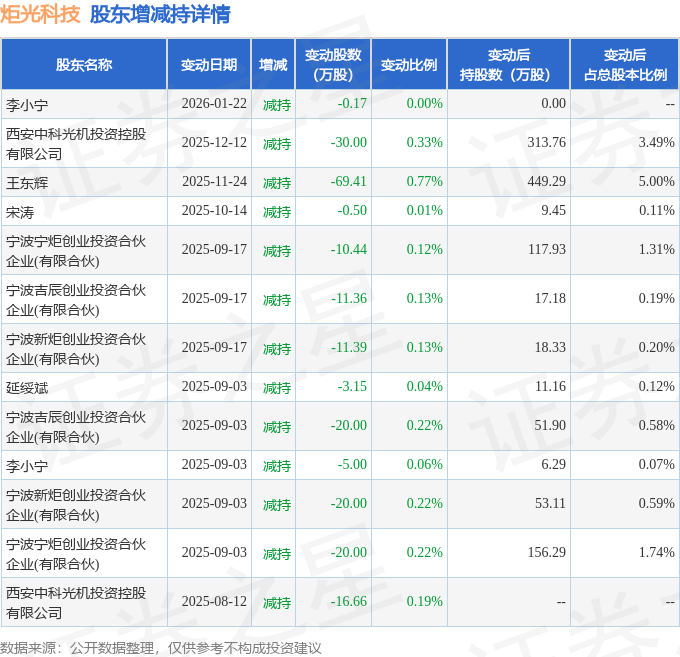The height and width of the screenshot is (657, 680).
Task: Click the 3.49% share capital ratio
Action: point(657,142)
